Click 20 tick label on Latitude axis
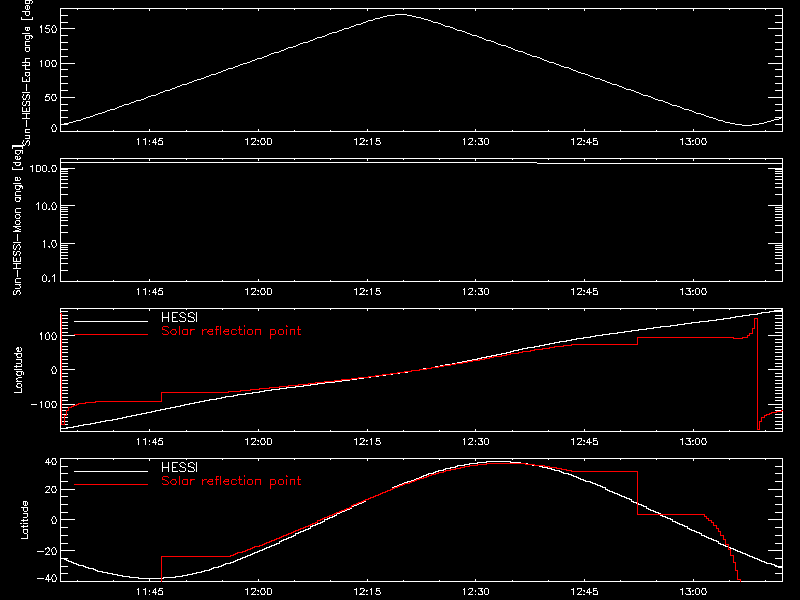The width and height of the screenshot is (800, 600). click(51, 489)
